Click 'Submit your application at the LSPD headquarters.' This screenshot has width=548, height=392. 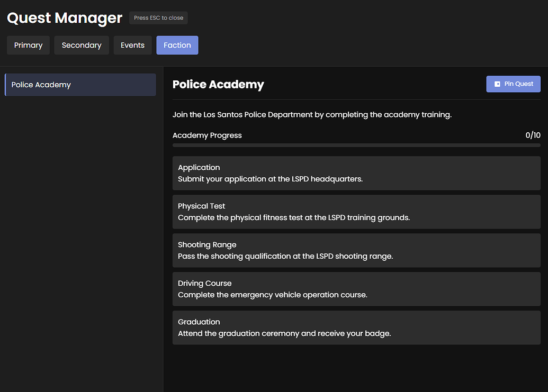coord(270,179)
